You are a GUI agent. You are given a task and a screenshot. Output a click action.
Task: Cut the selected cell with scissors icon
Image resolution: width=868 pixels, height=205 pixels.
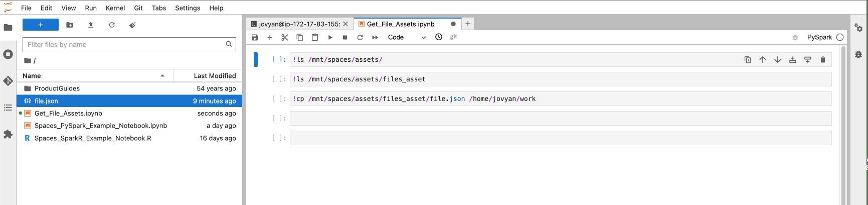click(x=285, y=37)
